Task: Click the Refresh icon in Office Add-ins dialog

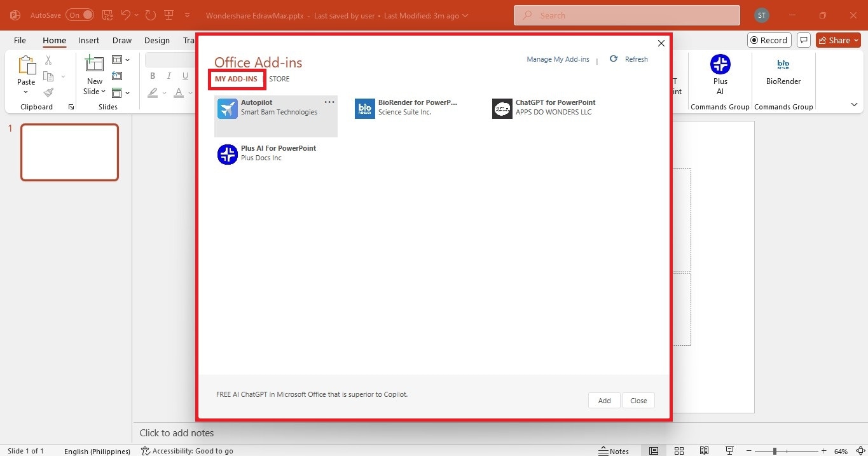Action: (x=614, y=59)
